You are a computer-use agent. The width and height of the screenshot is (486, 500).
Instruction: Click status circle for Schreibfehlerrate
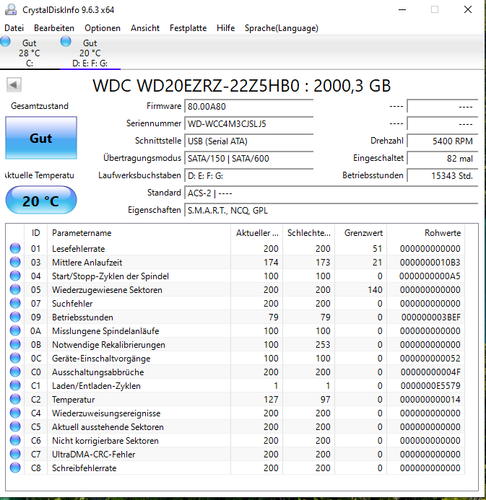pos(15,468)
